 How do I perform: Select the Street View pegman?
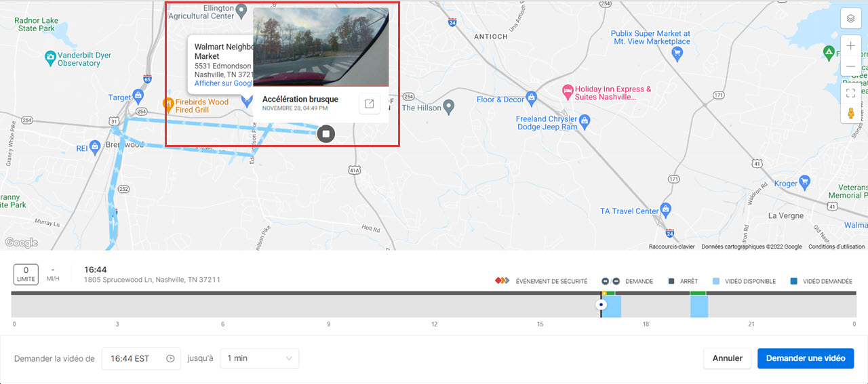(x=851, y=114)
